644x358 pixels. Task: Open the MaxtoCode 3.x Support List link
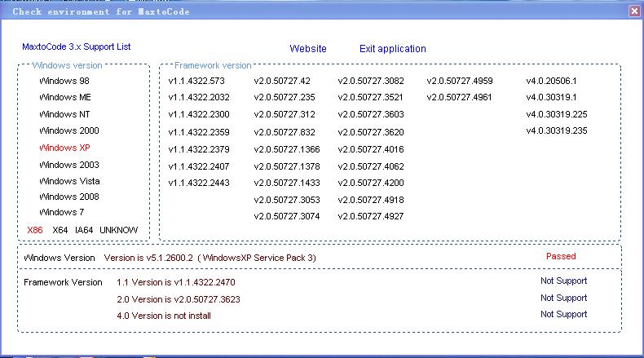pos(77,46)
